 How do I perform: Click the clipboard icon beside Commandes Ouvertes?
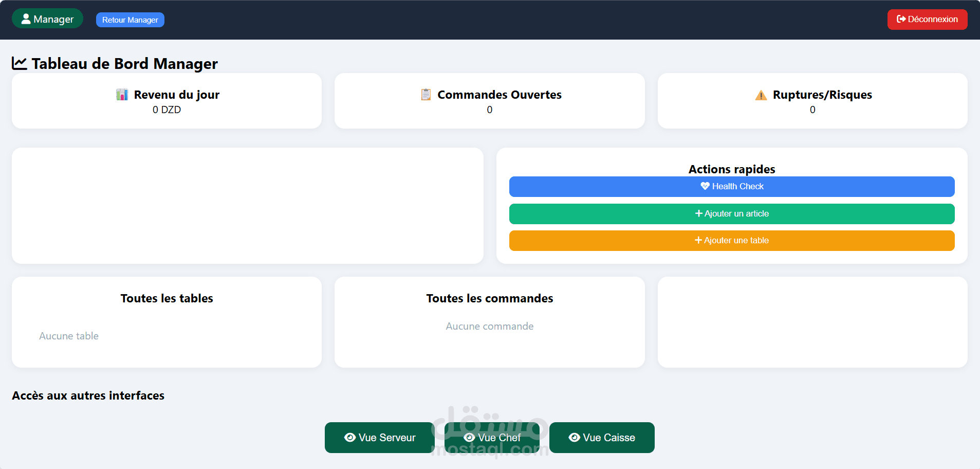426,95
